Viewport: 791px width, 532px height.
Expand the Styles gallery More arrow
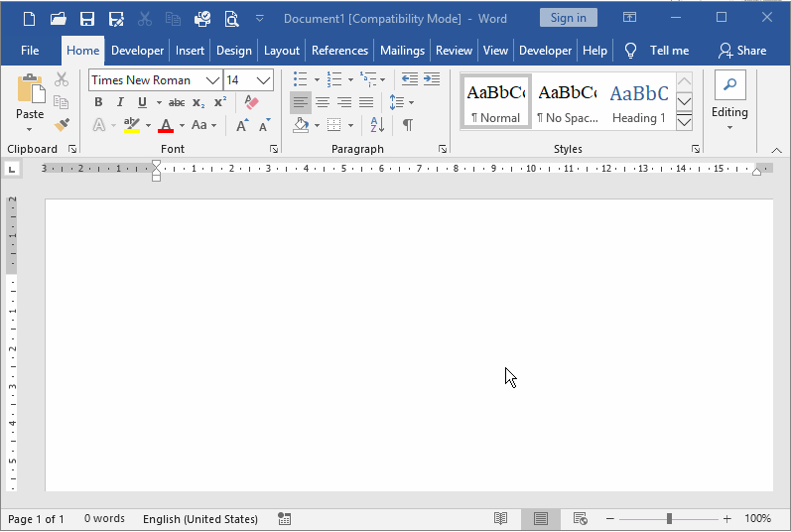pos(684,121)
